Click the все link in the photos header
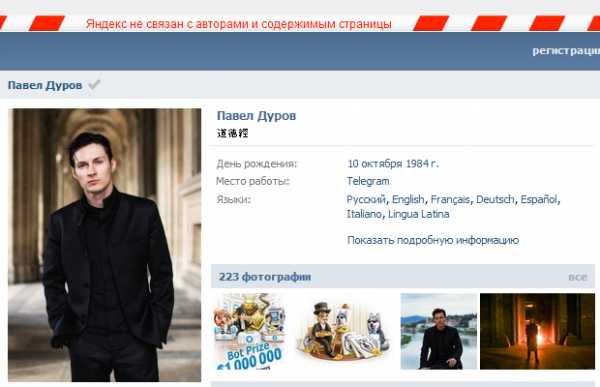The width and height of the screenshot is (600, 387). pyautogui.click(x=577, y=278)
